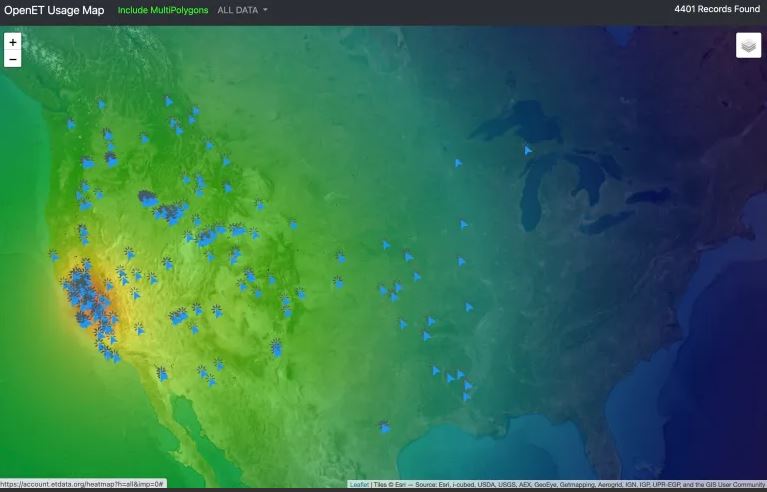Toggle Include MultiPolygons option

tap(163, 10)
